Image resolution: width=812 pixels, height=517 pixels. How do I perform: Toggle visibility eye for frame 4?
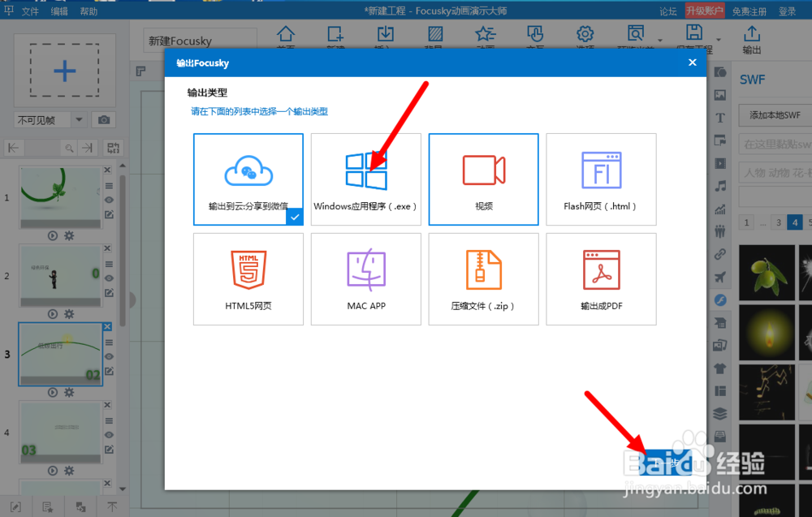(110, 435)
